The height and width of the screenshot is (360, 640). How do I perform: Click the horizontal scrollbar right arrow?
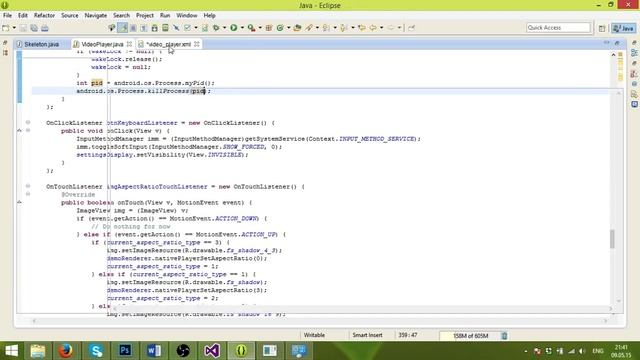click(606, 321)
